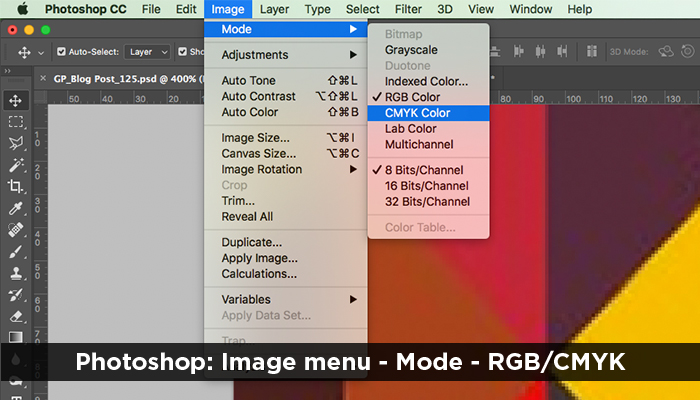The image size is (700, 400).
Task: Select the Move tool in the toolbar
Action: (x=15, y=100)
